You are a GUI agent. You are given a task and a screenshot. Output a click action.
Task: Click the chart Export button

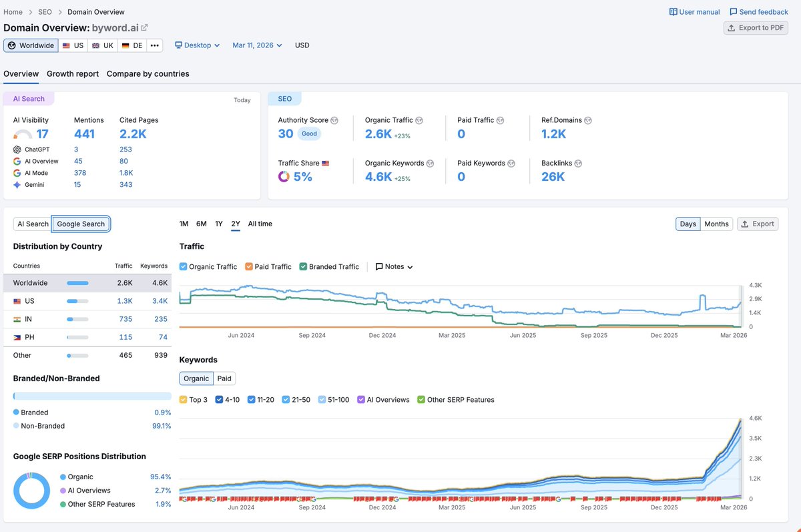coord(758,224)
